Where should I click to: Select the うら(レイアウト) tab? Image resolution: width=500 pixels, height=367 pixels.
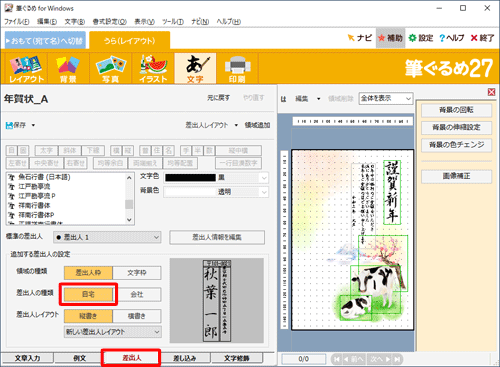click(x=130, y=41)
